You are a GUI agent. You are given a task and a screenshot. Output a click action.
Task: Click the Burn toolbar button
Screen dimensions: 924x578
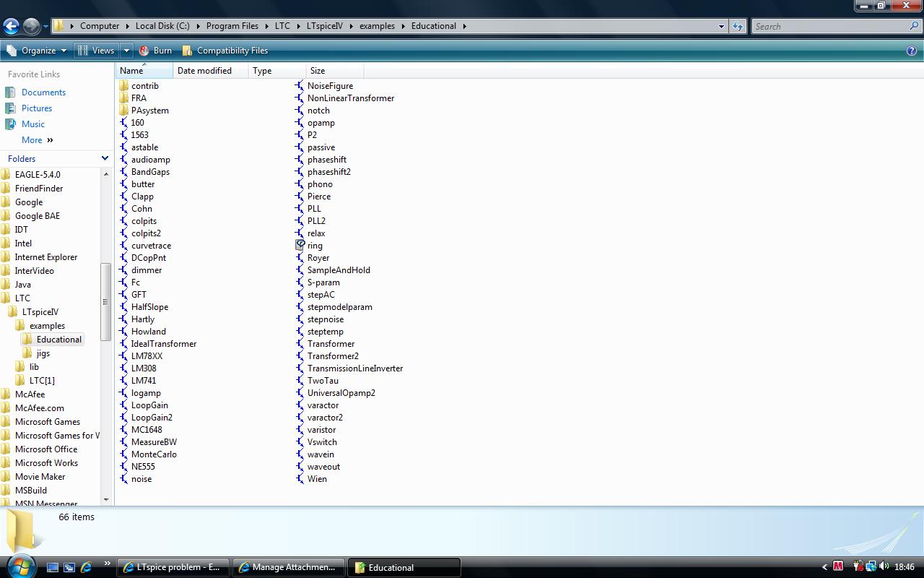[155, 51]
